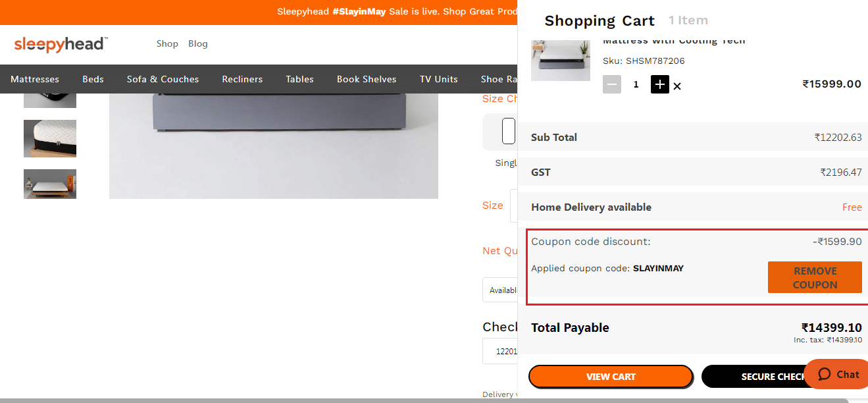Select Recliners in the navigation bar
Screen dimensions: 868x403
coord(242,79)
